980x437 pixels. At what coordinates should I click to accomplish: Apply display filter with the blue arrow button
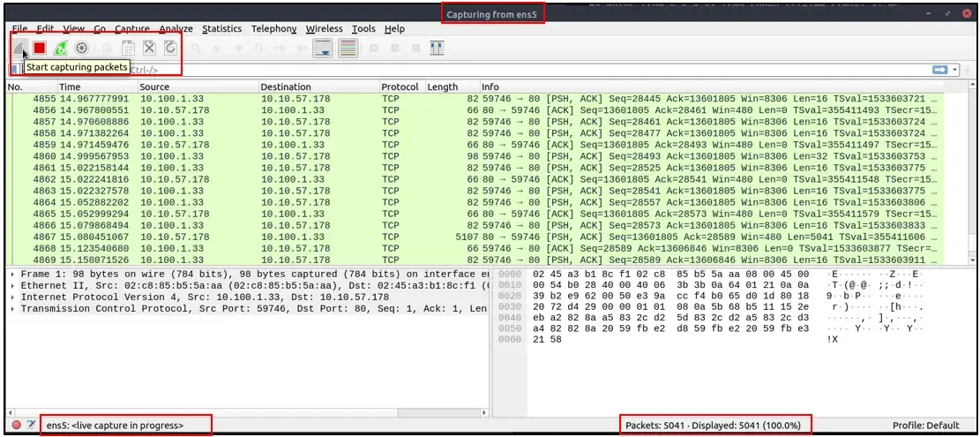pos(940,70)
